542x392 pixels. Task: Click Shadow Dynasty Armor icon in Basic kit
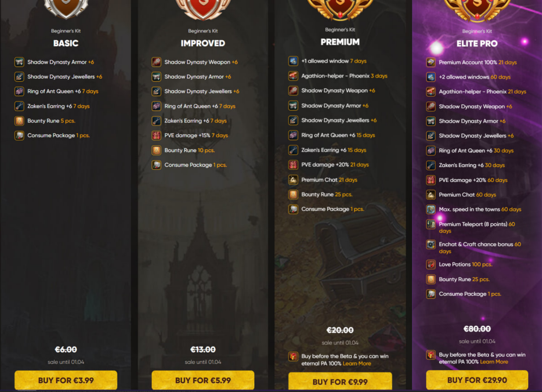pyautogui.click(x=19, y=62)
